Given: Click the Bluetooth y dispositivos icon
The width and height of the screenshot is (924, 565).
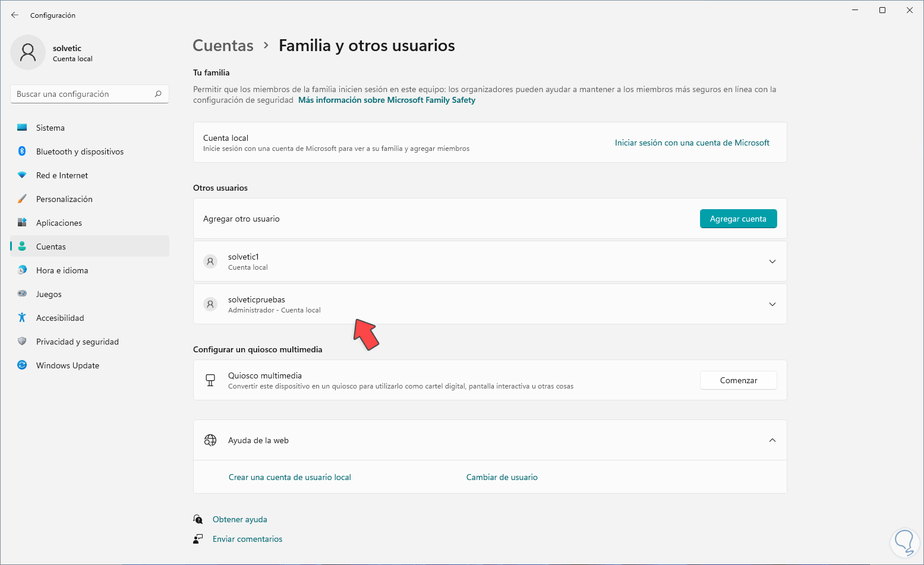Looking at the screenshot, I should pyautogui.click(x=22, y=151).
